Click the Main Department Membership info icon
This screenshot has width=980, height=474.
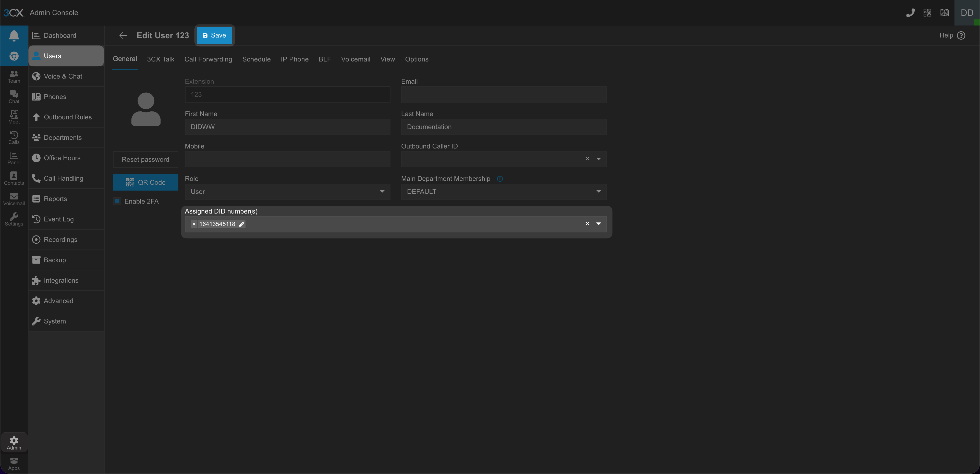[x=500, y=179]
